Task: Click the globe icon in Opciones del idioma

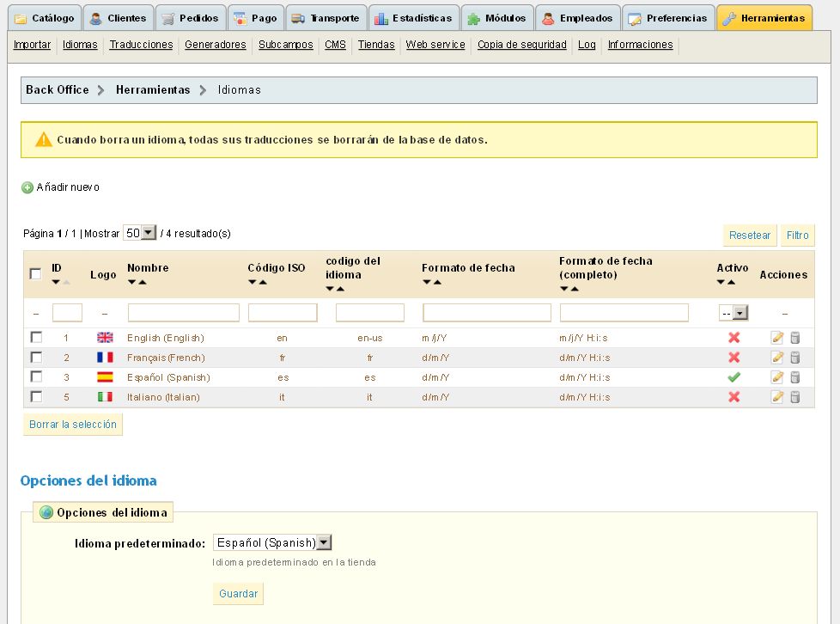Action: point(46,512)
